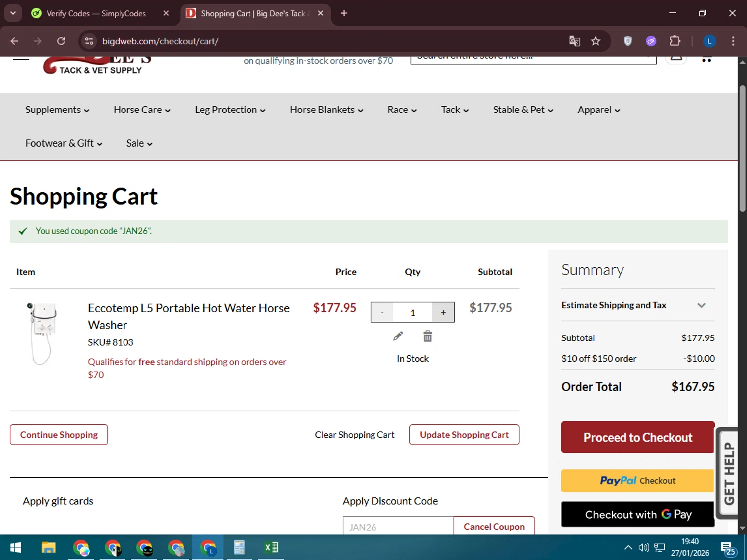Switch to Verify Codes SimplyCodes tab
Viewport: 747px width, 560px height.
point(96,13)
